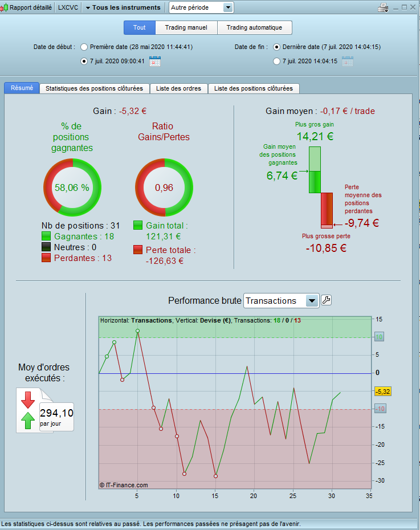420x530 pixels.
Task: Click the yellow -5,32 chart marker
Action: pyautogui.click(x=383, y=392)
